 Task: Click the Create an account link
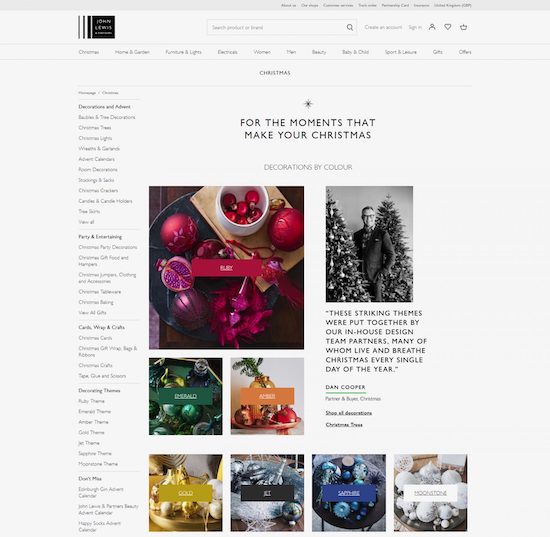(383, 27)
